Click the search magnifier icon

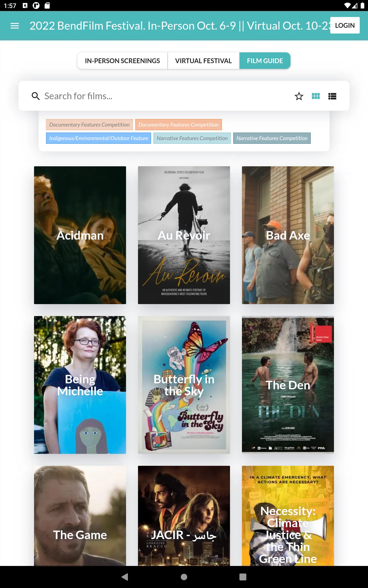click(35, 96)
